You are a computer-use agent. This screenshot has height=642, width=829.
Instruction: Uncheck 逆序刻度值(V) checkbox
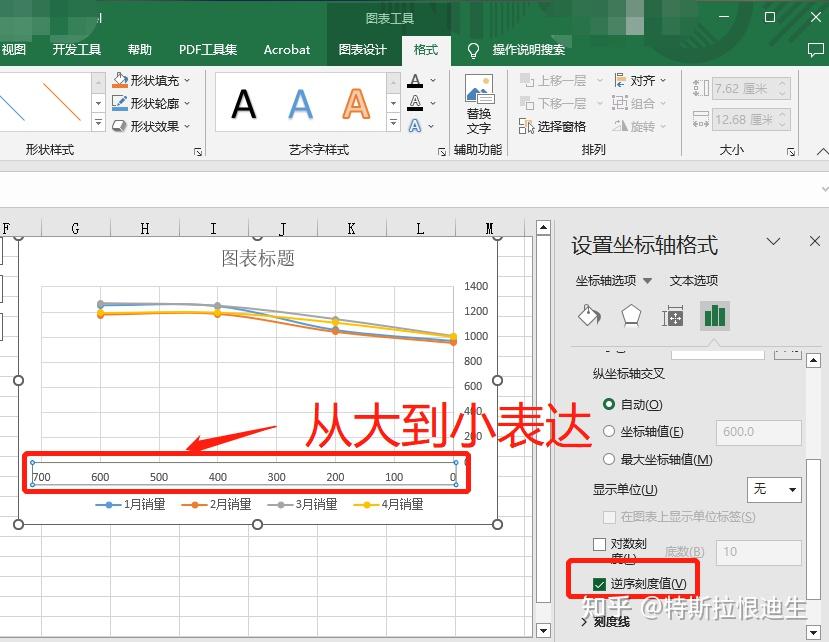(599, 584)
